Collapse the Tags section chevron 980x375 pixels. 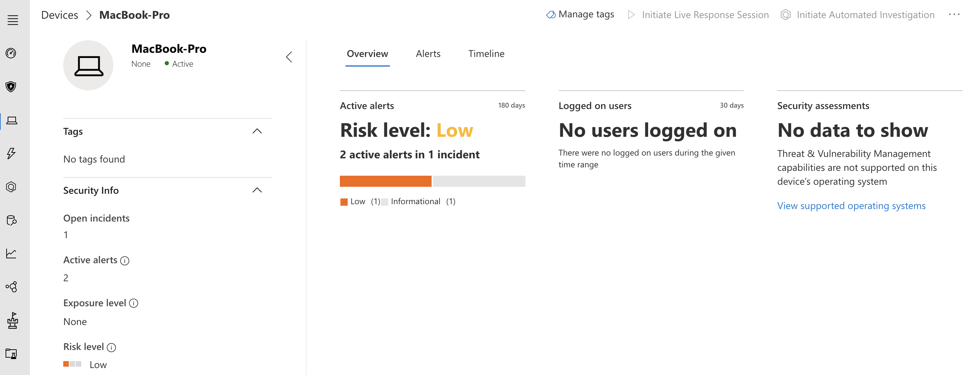click(257, 131)
